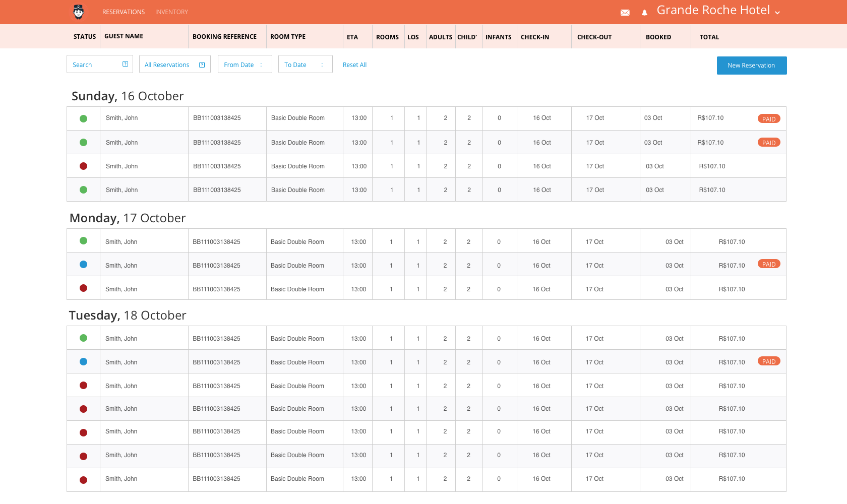847x504 pixels.
Task: Click Smith, John in Sunday's red-status row
Action: click(122, 166)
